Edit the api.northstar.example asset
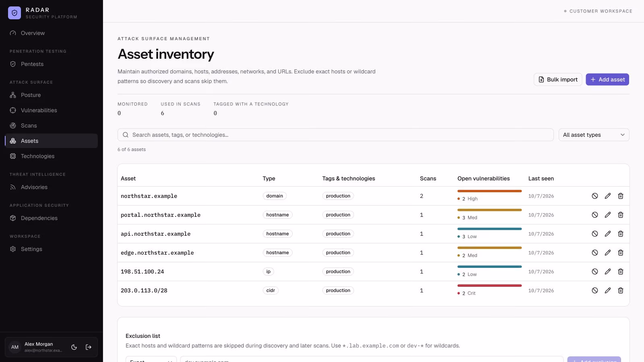This screenshot has height=362, width=644. click(608, 234)
